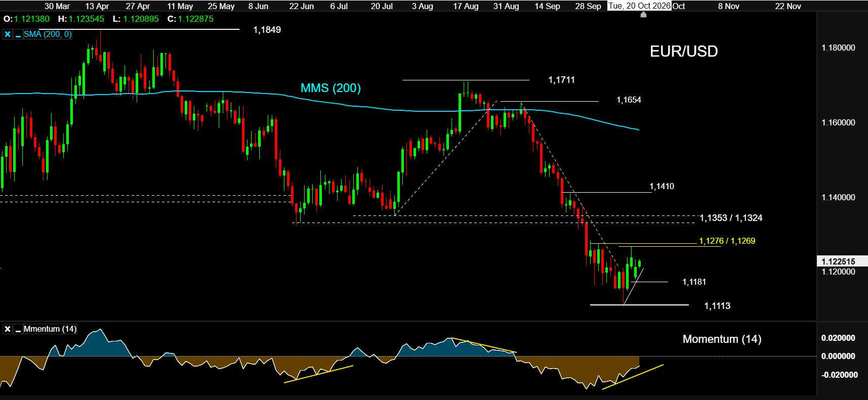Select the 1.160000 price axis label
The image size is (868, 400).
coord(838,123)
